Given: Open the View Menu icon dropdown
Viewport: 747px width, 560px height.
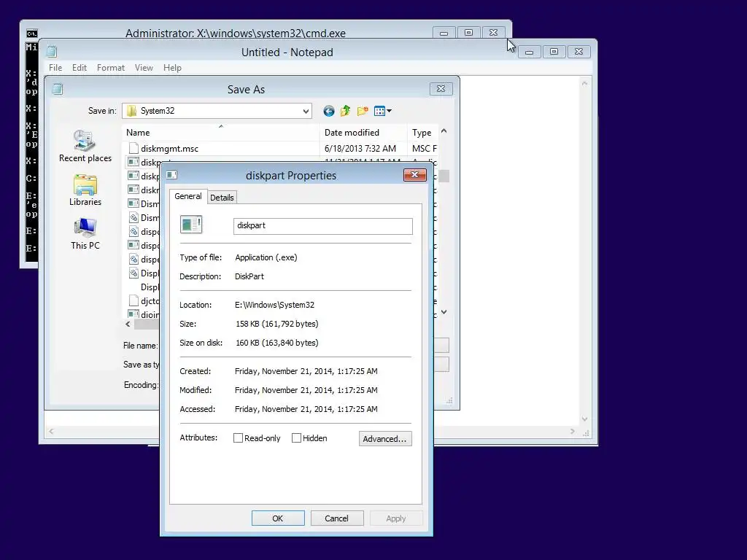Looking at the screenshot, I should pos(382,111).
